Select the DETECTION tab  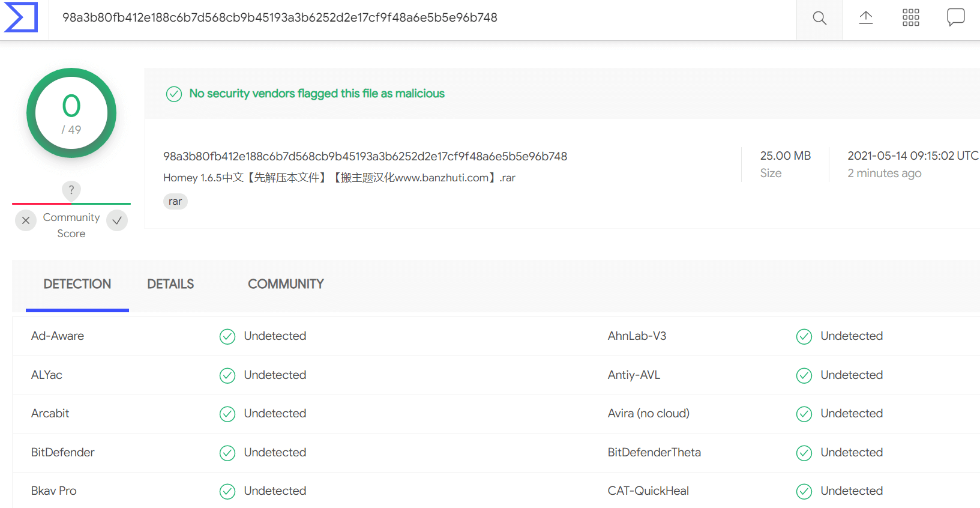click(x=77, y=284)
